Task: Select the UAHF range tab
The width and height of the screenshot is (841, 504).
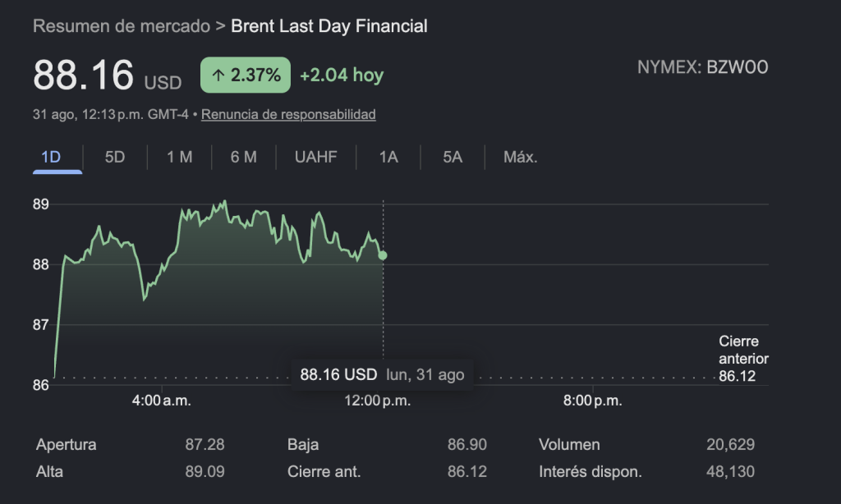Action: point(315,157)
